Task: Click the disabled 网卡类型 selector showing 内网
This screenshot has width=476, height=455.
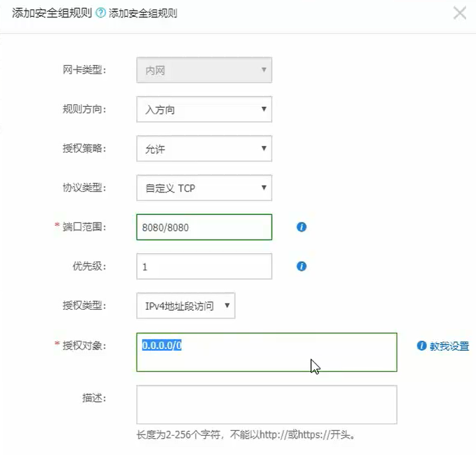Action: (x=204, y=70)
